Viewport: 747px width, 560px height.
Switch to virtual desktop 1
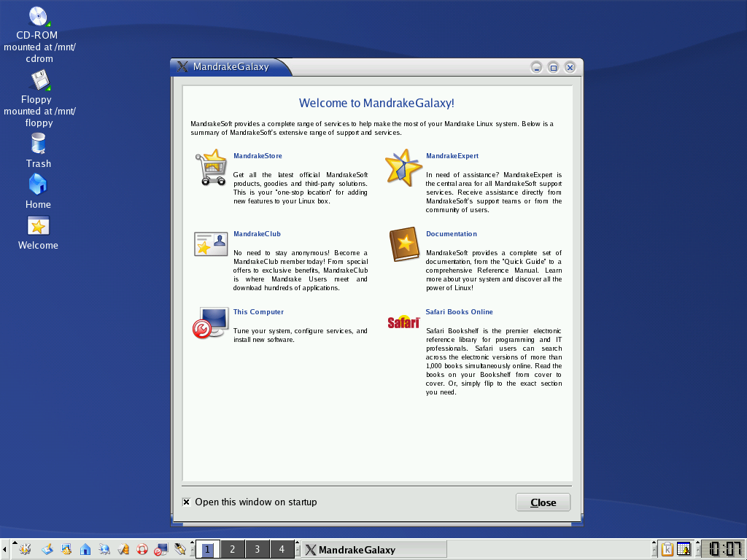tap(208, 549)
